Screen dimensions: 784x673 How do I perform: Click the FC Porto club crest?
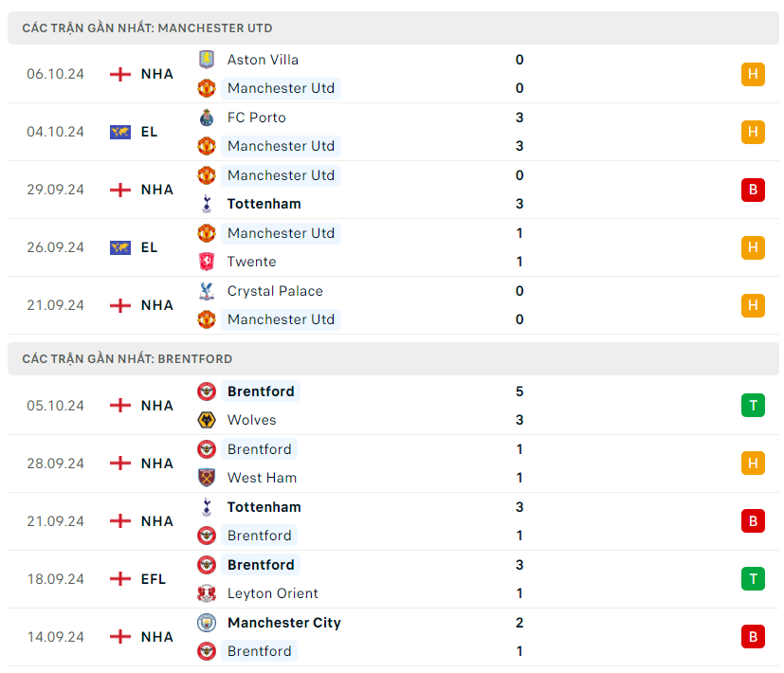pos(207,118)
